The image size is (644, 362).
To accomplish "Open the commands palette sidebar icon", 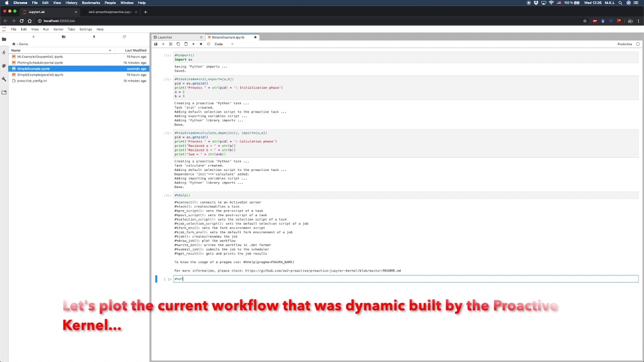I will 4,66.
